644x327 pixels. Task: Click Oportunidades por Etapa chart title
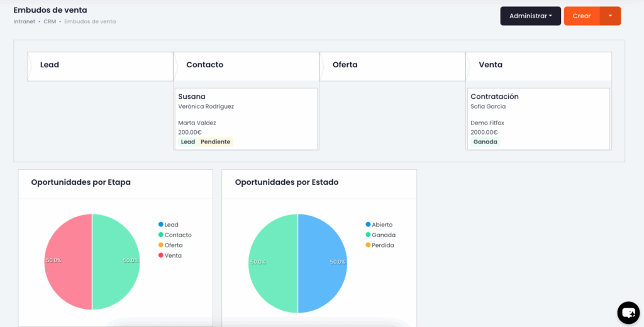click(x=81, y=182)
